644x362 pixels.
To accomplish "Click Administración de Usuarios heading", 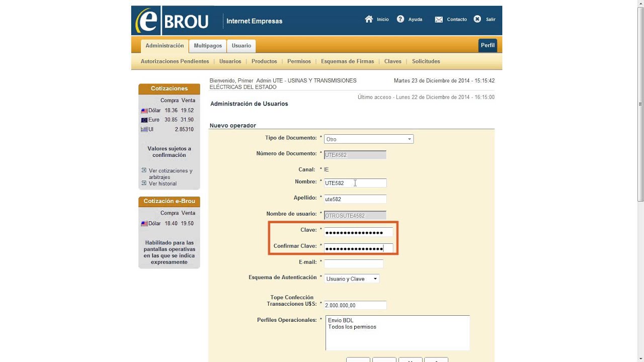I will click(x=249, y=104).
